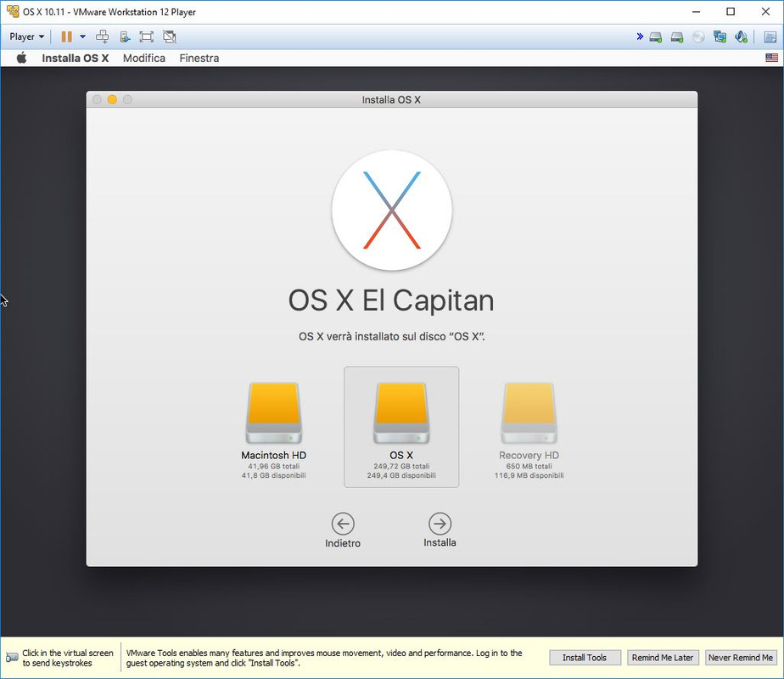Expand the power options arrow beside pause
Image resolution: width=784 pixels, height=679 pixels.
(82, 36)
